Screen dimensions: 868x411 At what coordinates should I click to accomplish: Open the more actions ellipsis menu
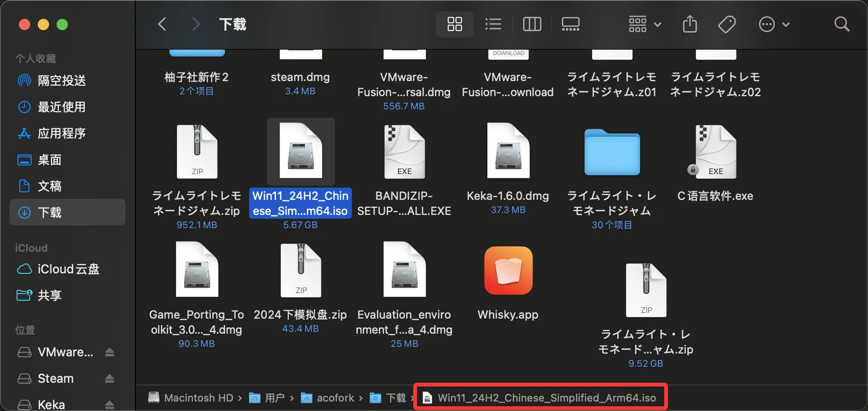click(x=773, y=24)
